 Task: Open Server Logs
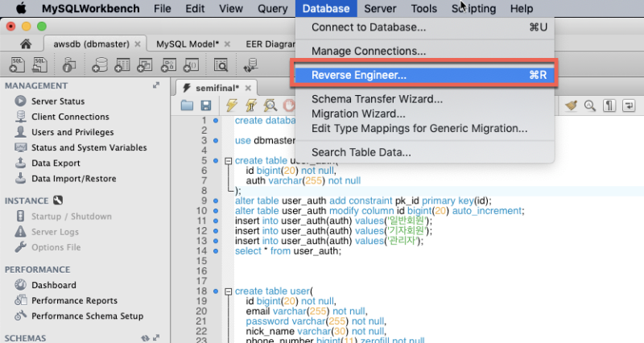(x=55, y=232)
